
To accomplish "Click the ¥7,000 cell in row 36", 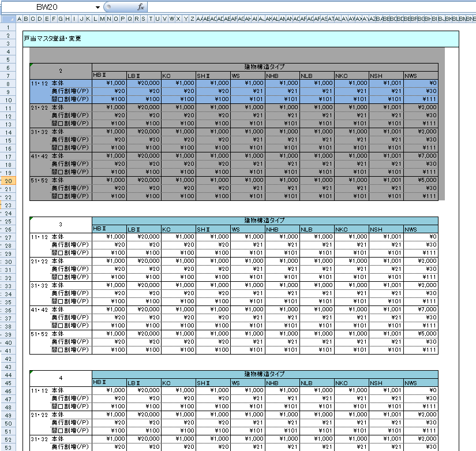I will pos(421,310).
